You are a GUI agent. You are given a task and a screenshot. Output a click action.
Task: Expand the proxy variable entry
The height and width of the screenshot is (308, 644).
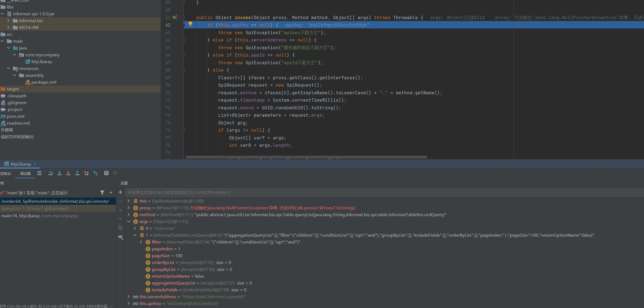129,208
